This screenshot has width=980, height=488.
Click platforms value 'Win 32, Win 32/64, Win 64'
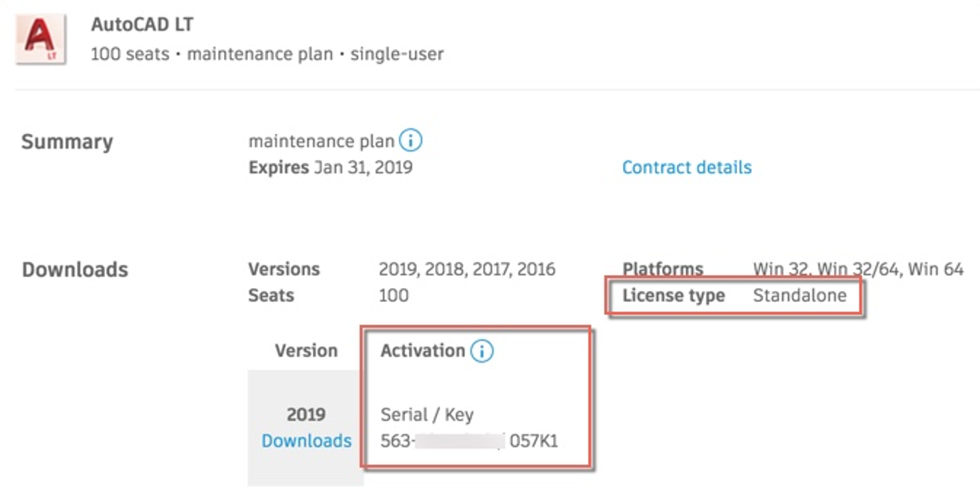(x=858, y=269)
